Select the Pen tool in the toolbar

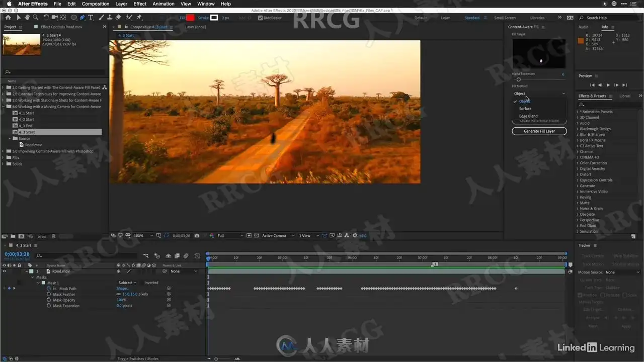(x=82, y=18)
